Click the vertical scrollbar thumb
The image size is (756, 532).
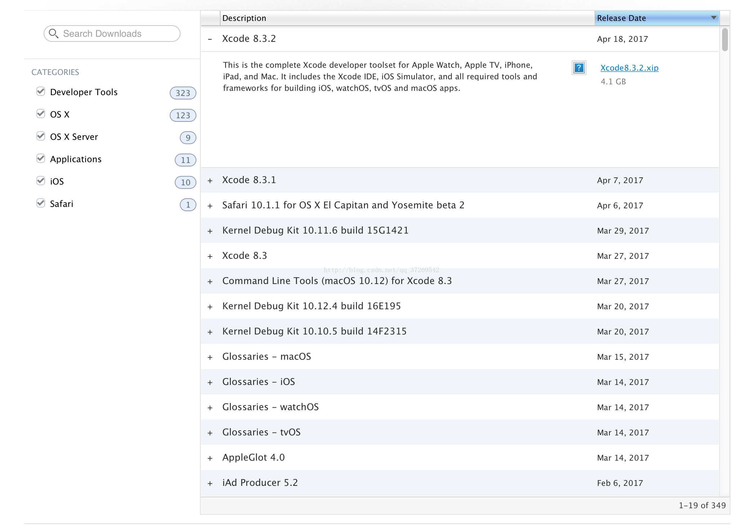[725, 40]
